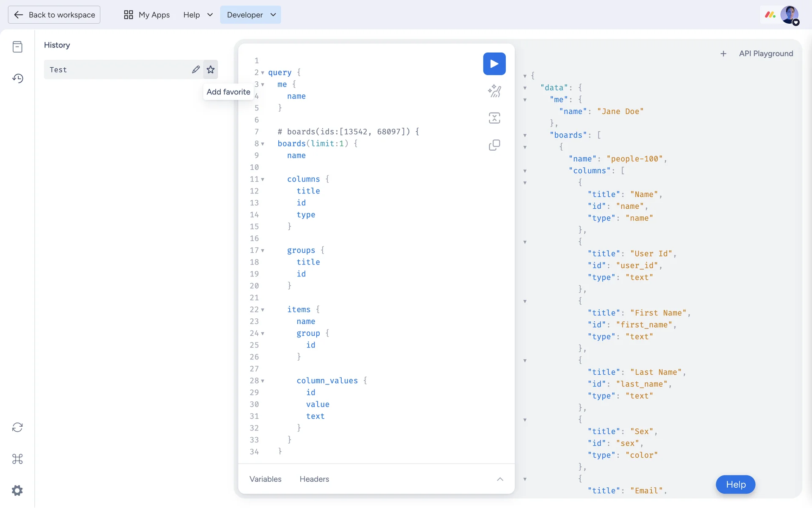The width and height of the screenshot is (812, 508).
Task: Run the GraphQL query with play button
Action: click(x=494, y=63)
